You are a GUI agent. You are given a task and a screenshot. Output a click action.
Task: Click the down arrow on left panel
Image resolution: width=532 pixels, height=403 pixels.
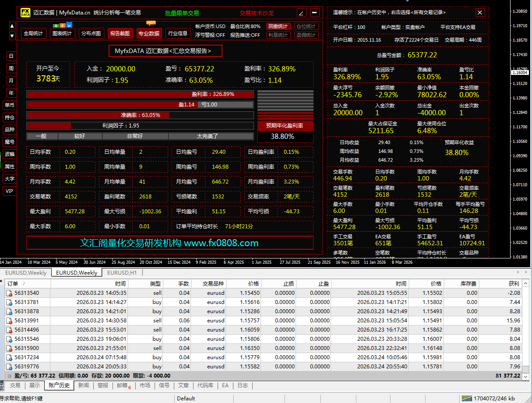pyautogui.click(x=12, y=36)
